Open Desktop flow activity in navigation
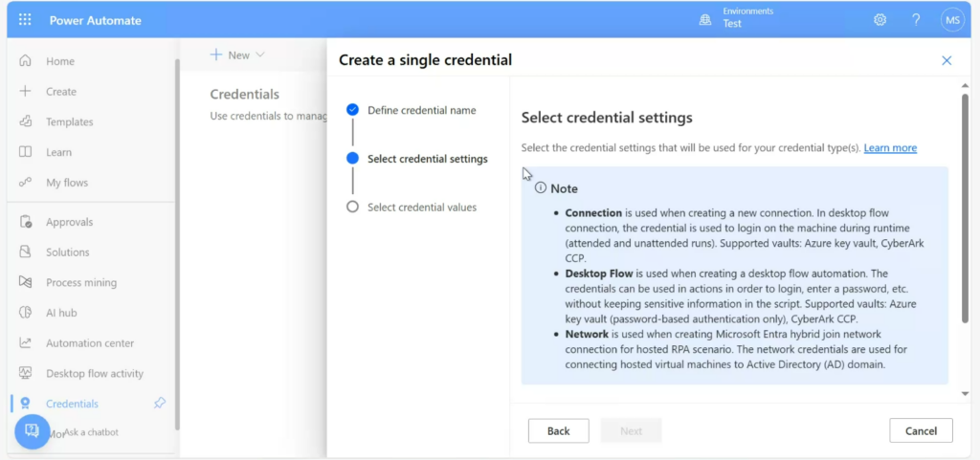Image resolution: width=980 pixels, height=460 pixels. tap(95, 373)
